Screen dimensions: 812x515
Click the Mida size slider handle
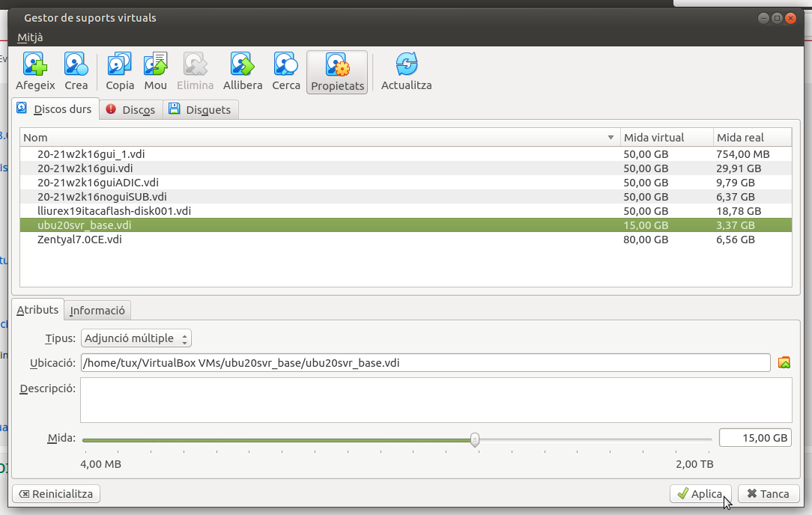pyautogui.click(x=475, y=439)
